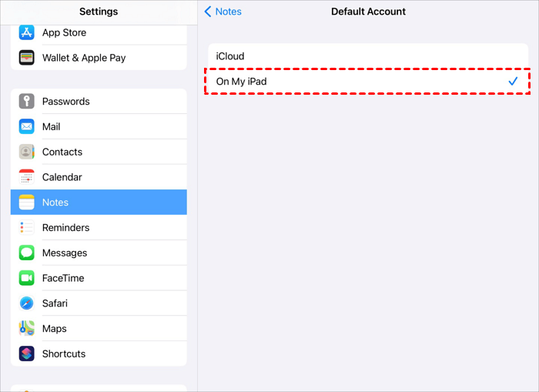Tap the Calendar icon
Viewport: 539px width, 392px height.
27,177
